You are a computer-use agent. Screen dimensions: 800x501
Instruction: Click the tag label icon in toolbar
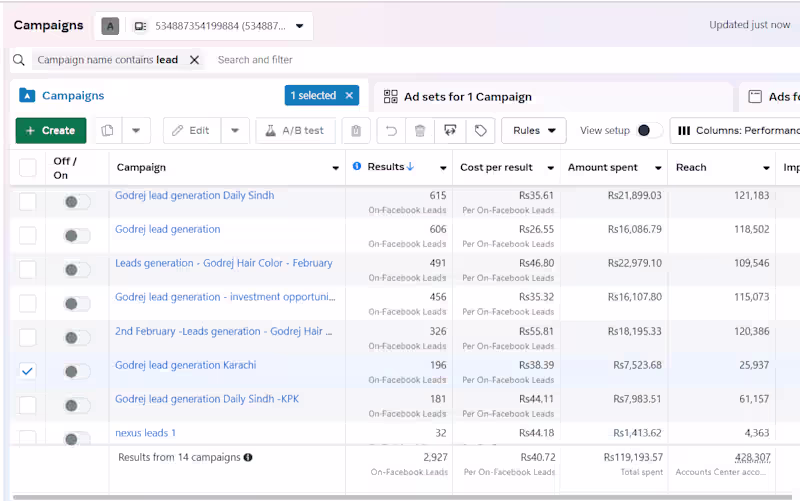[480, 131]
